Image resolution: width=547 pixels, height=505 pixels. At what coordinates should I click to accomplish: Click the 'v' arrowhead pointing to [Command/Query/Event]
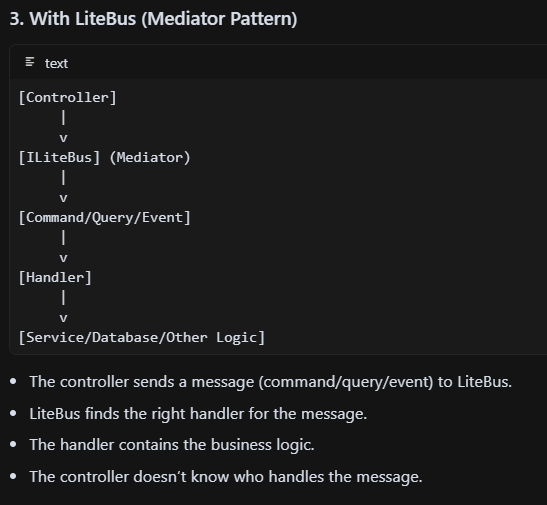click(x=63, y=198)
